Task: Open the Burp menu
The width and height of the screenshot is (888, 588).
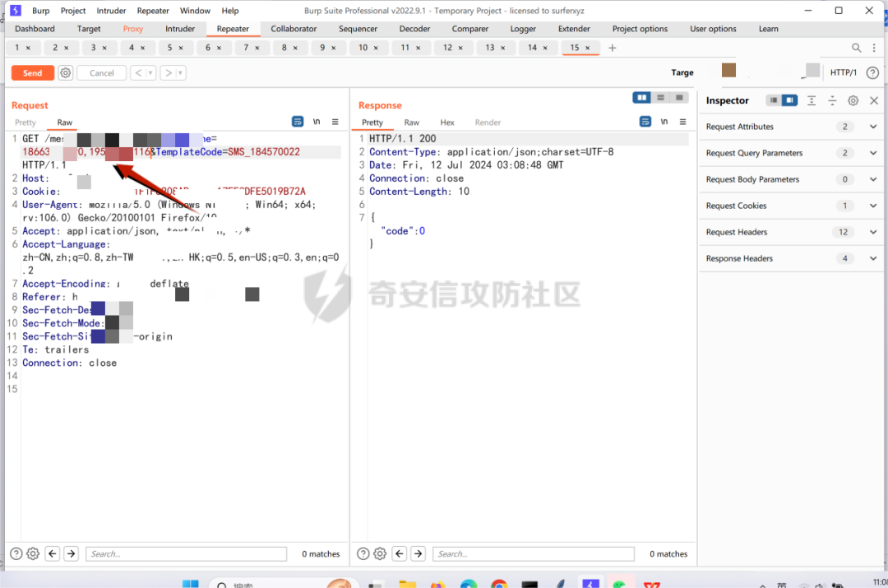Action: [x=41, y=11]
